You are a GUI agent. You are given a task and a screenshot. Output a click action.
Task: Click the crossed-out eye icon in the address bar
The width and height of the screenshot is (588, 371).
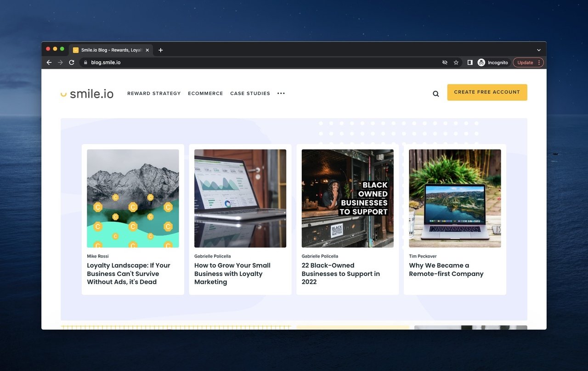(445, 62)
